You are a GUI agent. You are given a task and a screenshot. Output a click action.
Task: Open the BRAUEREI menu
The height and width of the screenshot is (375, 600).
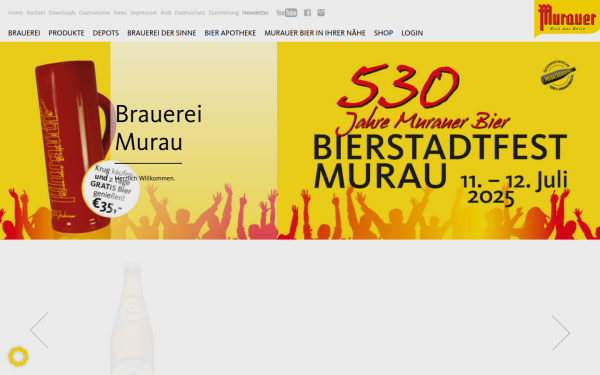[x=24, y=33]
